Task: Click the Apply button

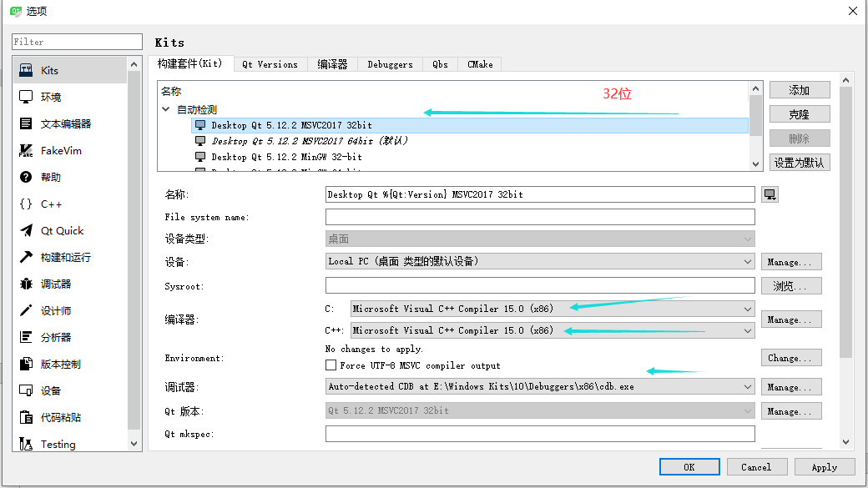Action: coord(825,467)
